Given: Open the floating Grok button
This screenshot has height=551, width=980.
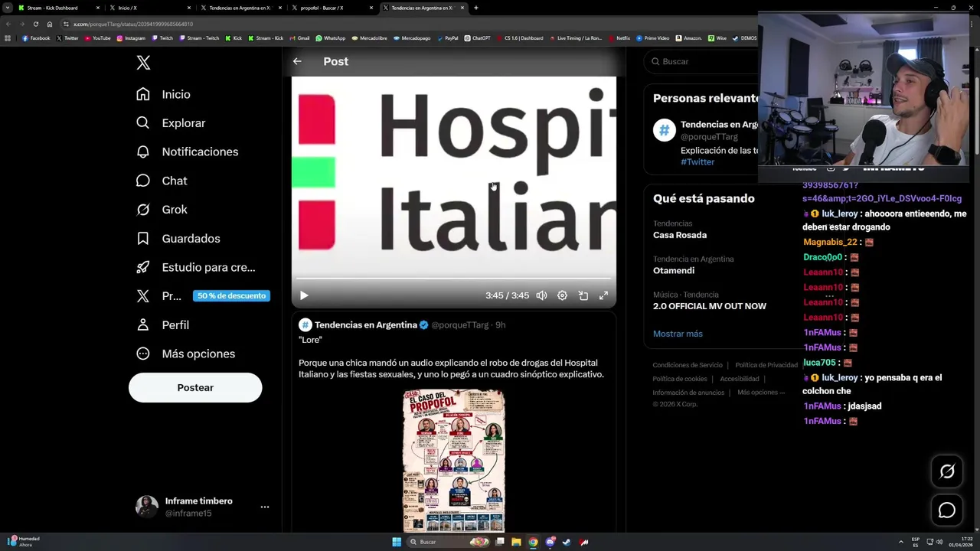Looking at the screenshot, I should click(x=947, y=472).
